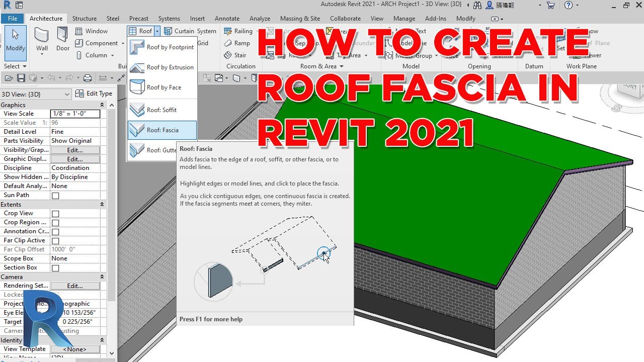This screenshot has height=362, width=644.
Task: Switch to the Steel tab
Action: tap(113, 19)
